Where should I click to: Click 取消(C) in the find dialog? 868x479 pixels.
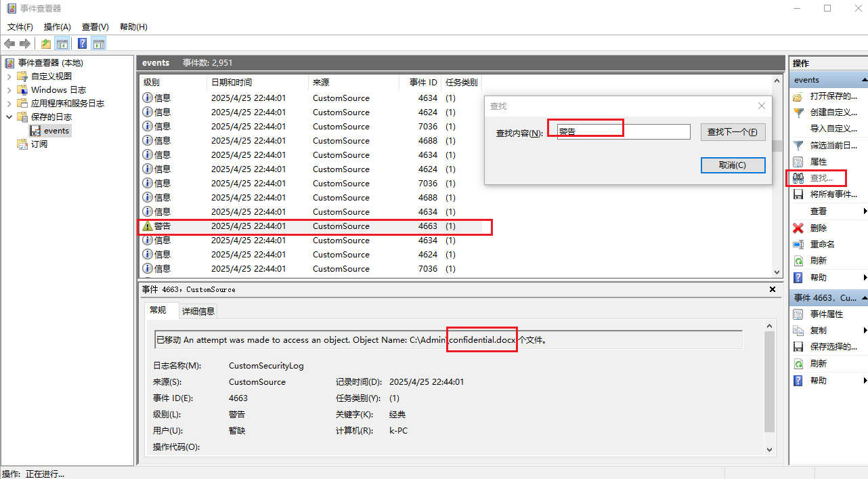pyautogui.click(x=732, y=165)
